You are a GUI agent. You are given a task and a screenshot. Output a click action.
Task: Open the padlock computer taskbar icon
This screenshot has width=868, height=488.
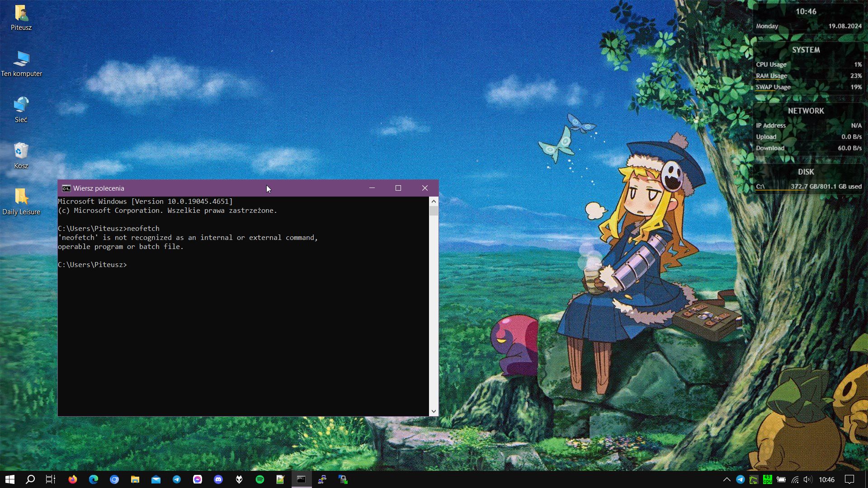coord(343,479)
